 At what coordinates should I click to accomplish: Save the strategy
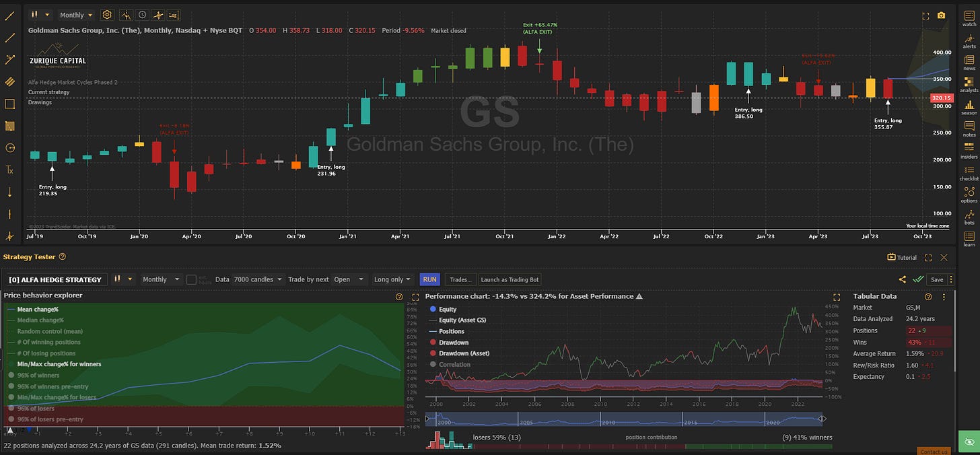pyautogui.click(x=937, y=279)
